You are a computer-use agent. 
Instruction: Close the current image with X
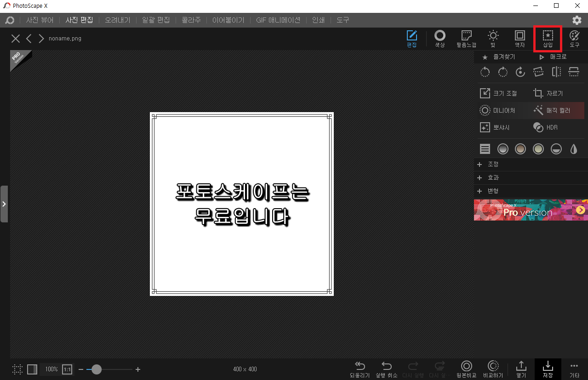16,39
